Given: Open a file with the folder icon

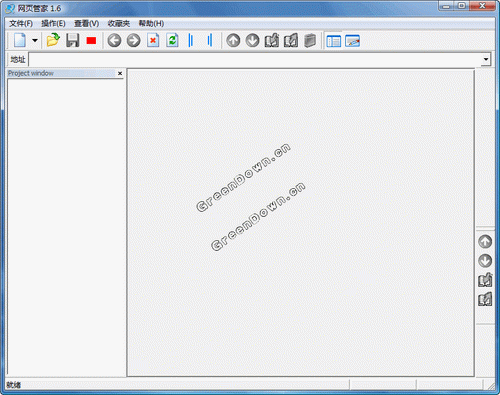Looking at the screenshot, I should click(53, 41).
